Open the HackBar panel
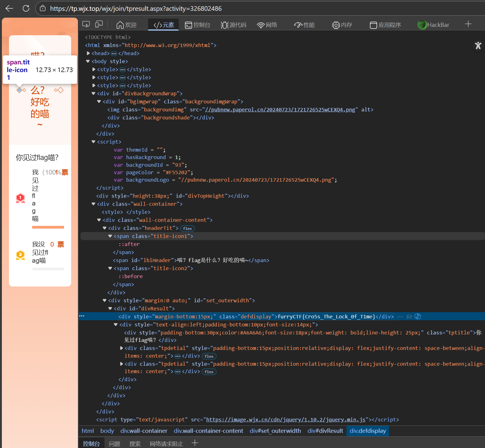 pyautogui.click(x=433, y=25)
